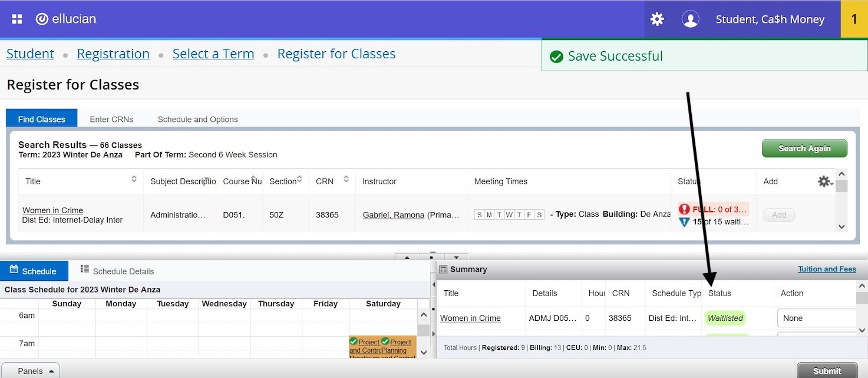
Task: Open search results column settings gear
Action: point(824,181)
